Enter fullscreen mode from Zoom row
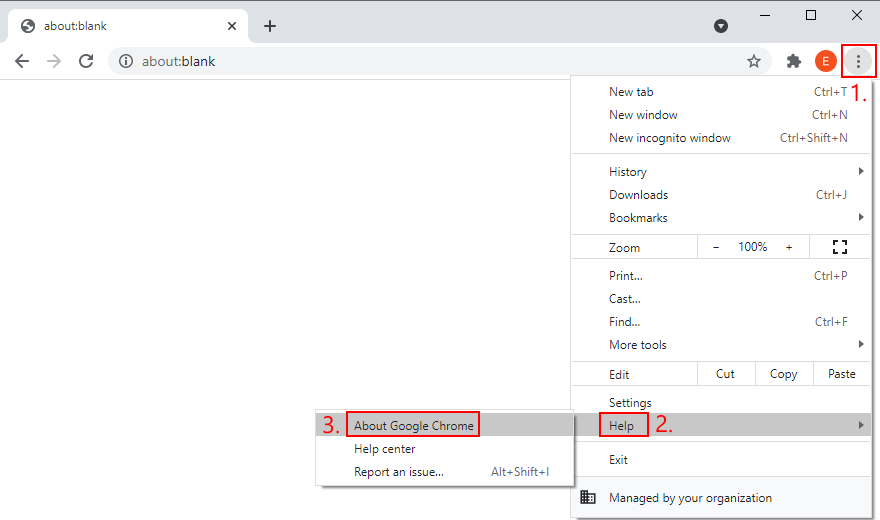Screen dimensions: 880x520 (x=840, y=247)
